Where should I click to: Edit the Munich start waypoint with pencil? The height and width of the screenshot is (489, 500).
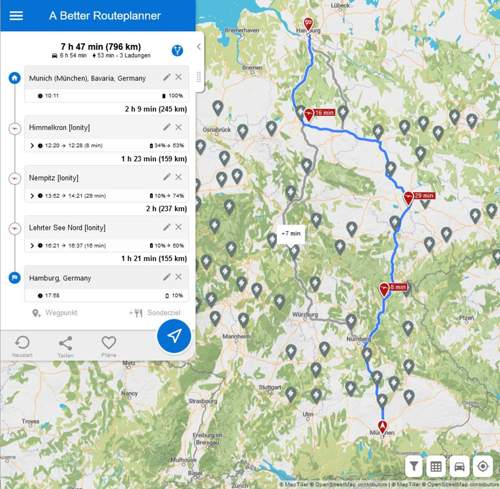point(167,77)
